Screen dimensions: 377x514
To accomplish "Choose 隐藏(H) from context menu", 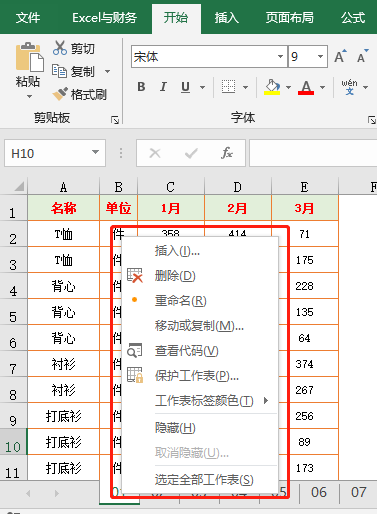I will tap(200, 428).
